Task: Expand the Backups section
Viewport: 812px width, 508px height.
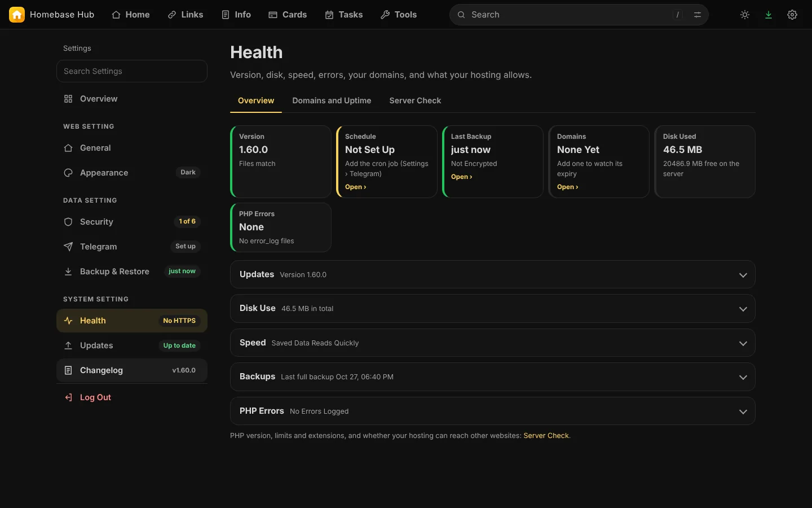Action: tap(493, 377)
